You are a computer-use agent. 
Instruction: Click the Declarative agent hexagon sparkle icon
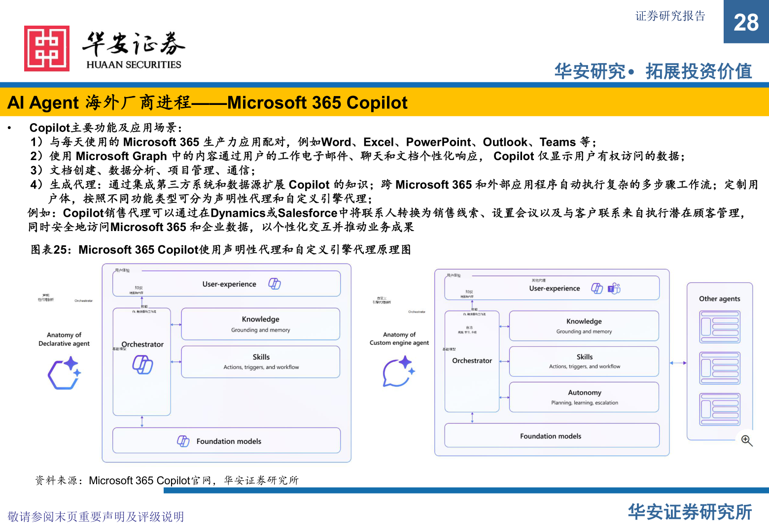tap(64, 373)
